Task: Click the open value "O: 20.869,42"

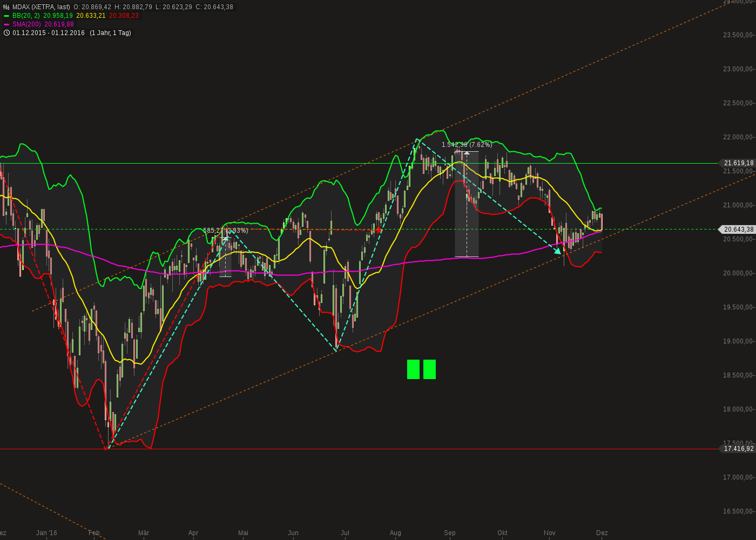Action: pos(92,7)
